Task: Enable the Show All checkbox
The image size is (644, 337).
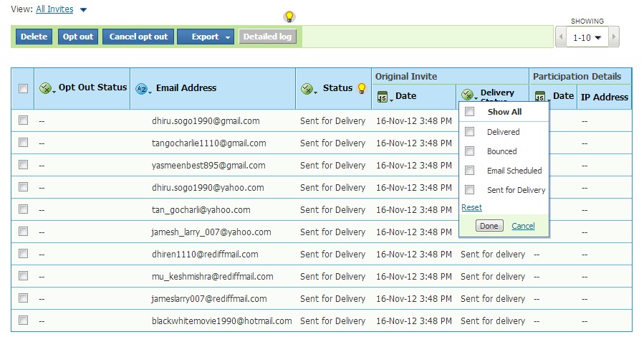Action: (470, 112)
